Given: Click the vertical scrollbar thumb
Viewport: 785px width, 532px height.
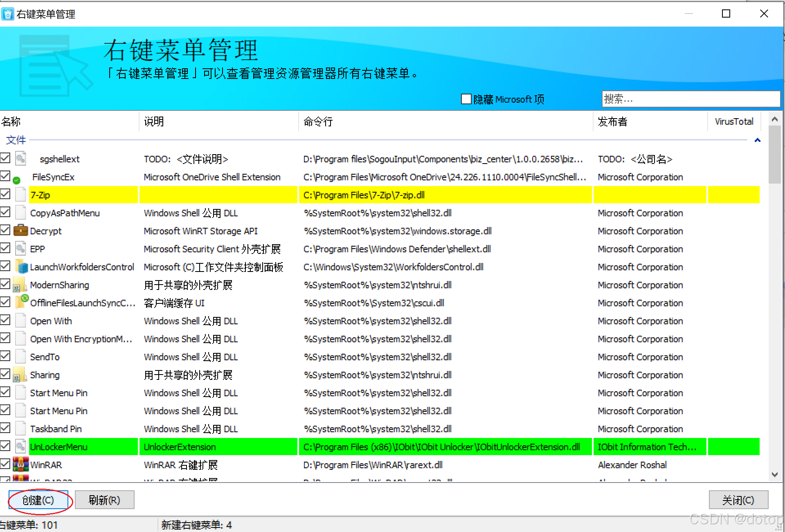Looking at the screenshot, I should [x=774, y=155].
